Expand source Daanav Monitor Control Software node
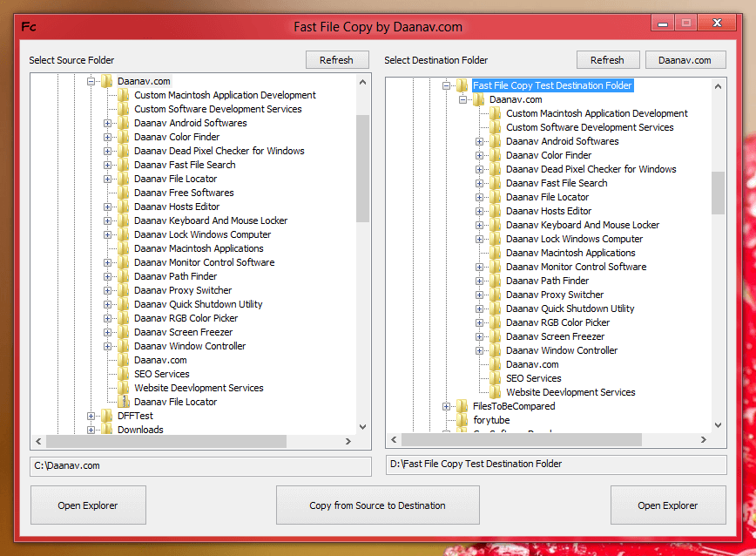756x556 pixels. [107, 263]
